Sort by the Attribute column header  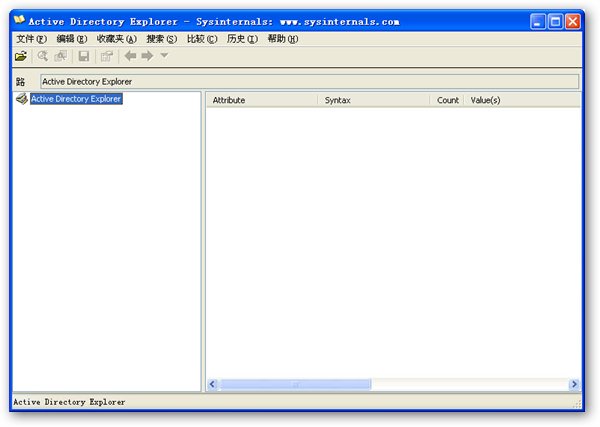(x=262, y=100)
